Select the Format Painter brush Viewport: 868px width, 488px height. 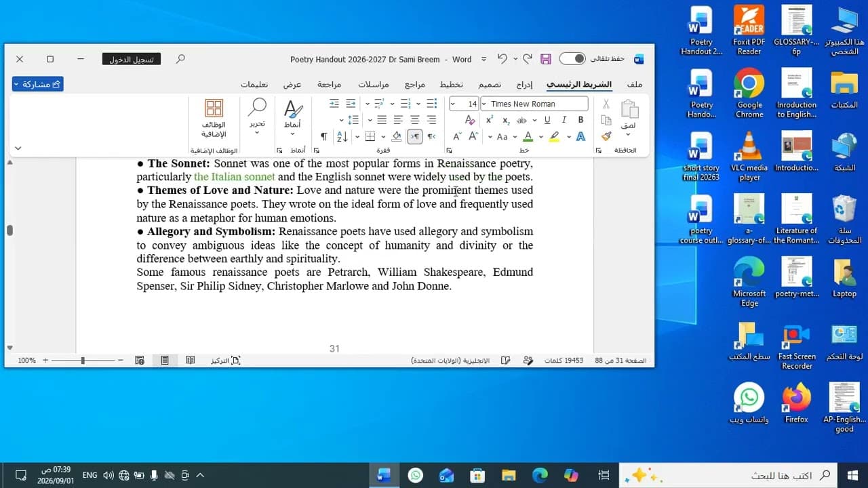point(606,136)
